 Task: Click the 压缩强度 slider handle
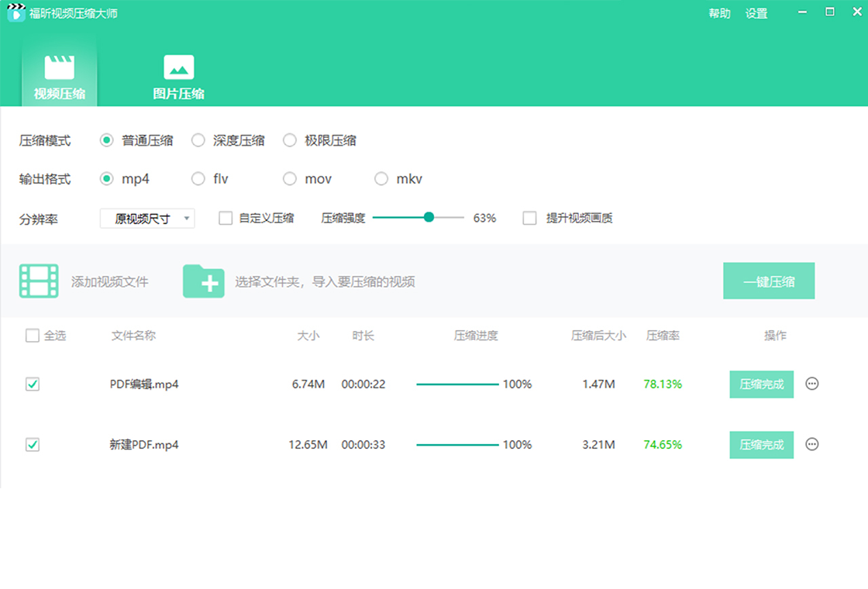pos(429,218)
